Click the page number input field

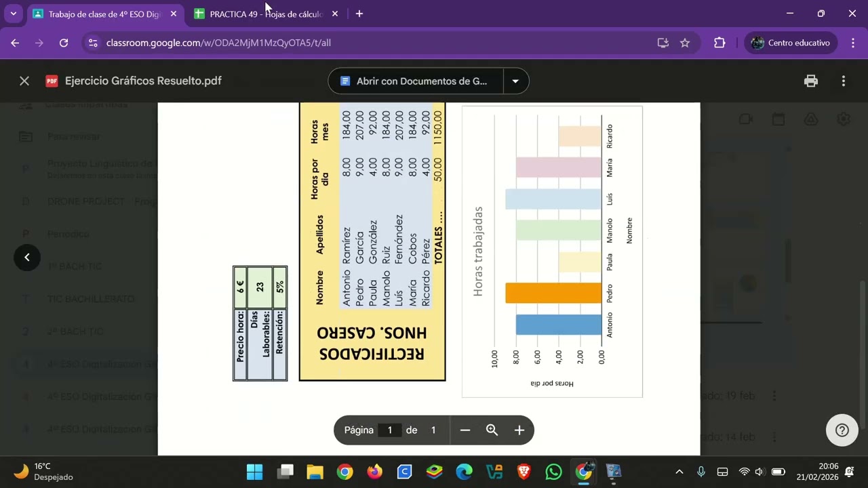coord(390,430)
